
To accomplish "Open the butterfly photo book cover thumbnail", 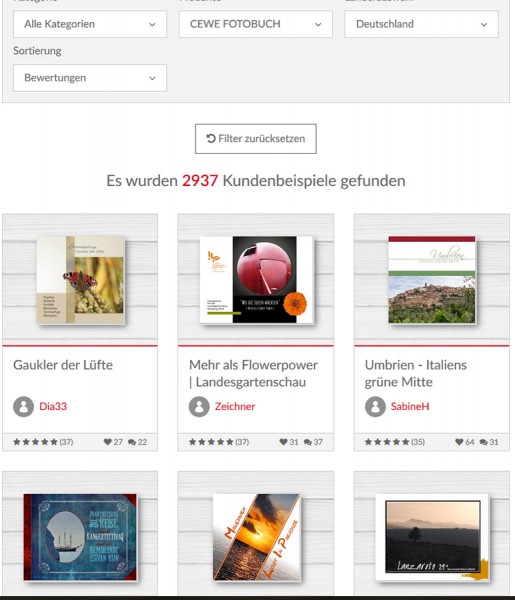I will (81, 280).
